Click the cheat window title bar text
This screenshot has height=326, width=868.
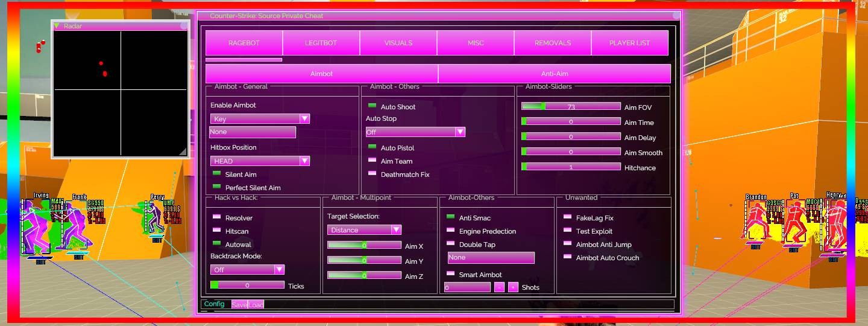[x=266, y=16]
